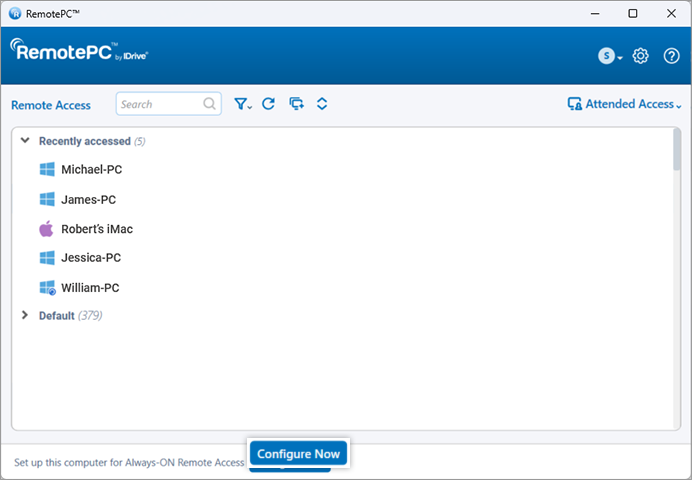Image resolution: width=692 pixels, height=480 pixels.
Task: Click the expand/collapse all groups icon
Action: coord(322,104)
